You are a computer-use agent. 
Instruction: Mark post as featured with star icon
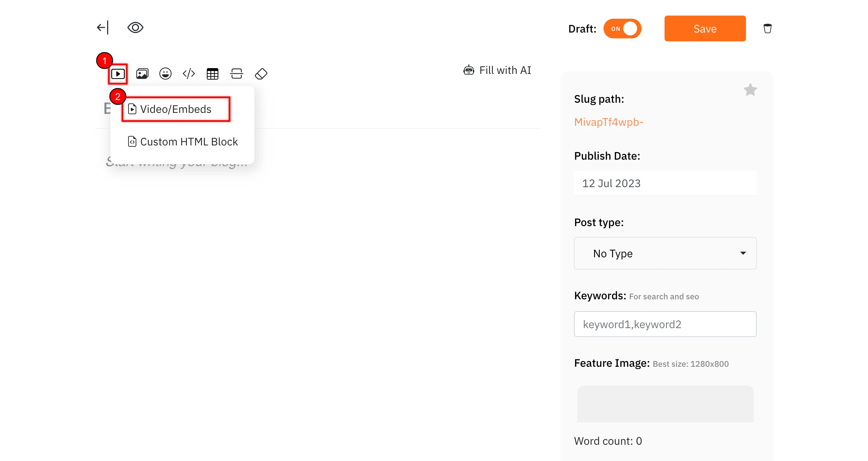[750, 90]
